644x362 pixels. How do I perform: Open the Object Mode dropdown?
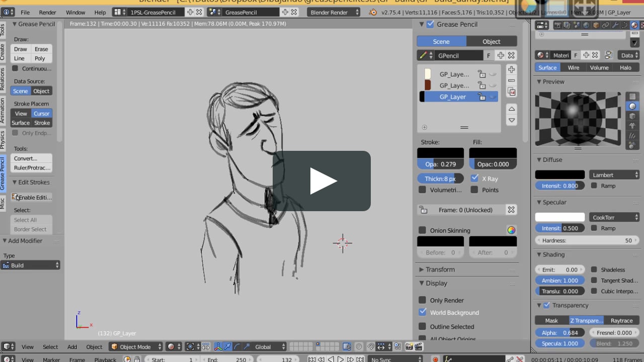(136, 346)
